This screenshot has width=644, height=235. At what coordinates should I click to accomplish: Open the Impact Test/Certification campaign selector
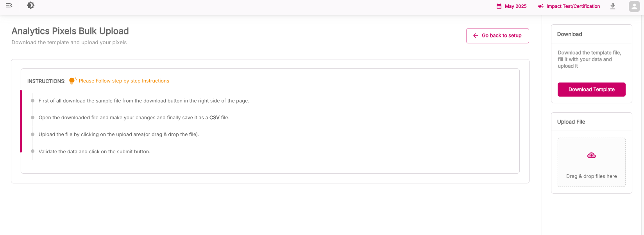(x=573, y=6)
